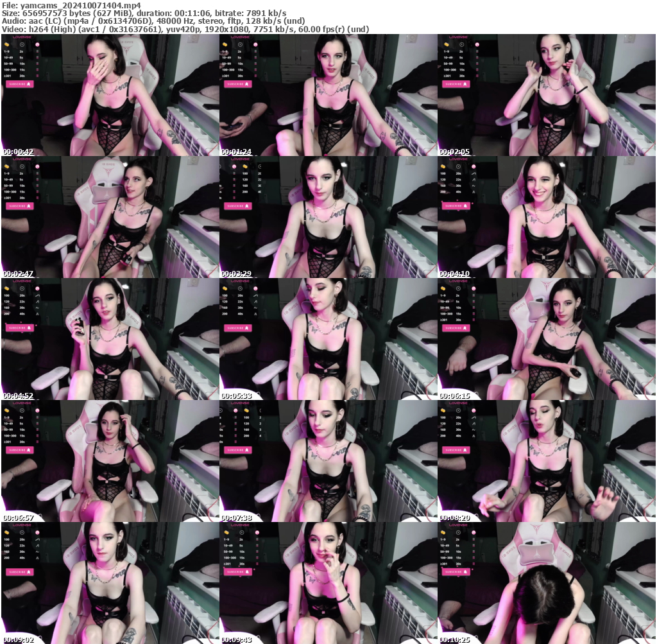Click the SUBSCRIBE button in the 00:03:29 thumbnail

click(x=238, y=206)
